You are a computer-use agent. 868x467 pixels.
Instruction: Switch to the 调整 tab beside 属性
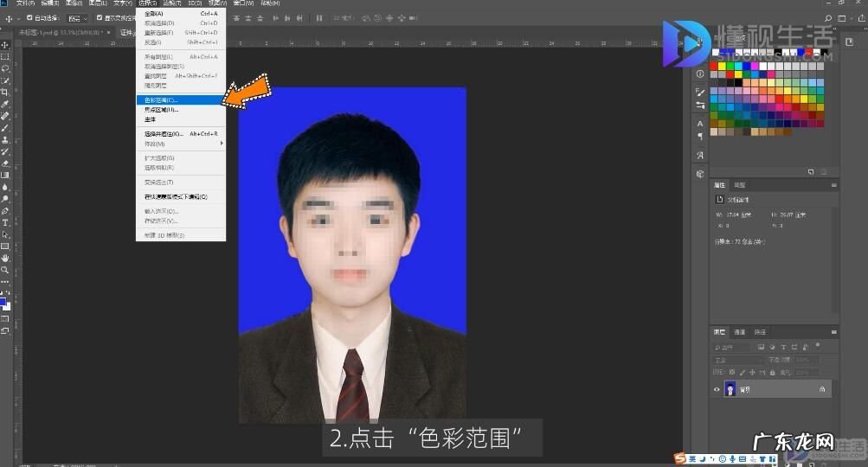point(740,185)
